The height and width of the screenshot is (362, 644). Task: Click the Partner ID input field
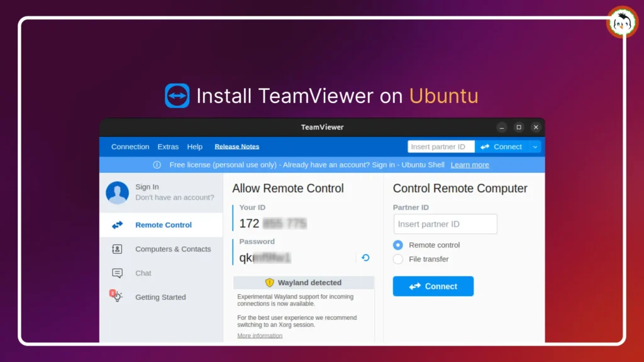click(445, 224)
